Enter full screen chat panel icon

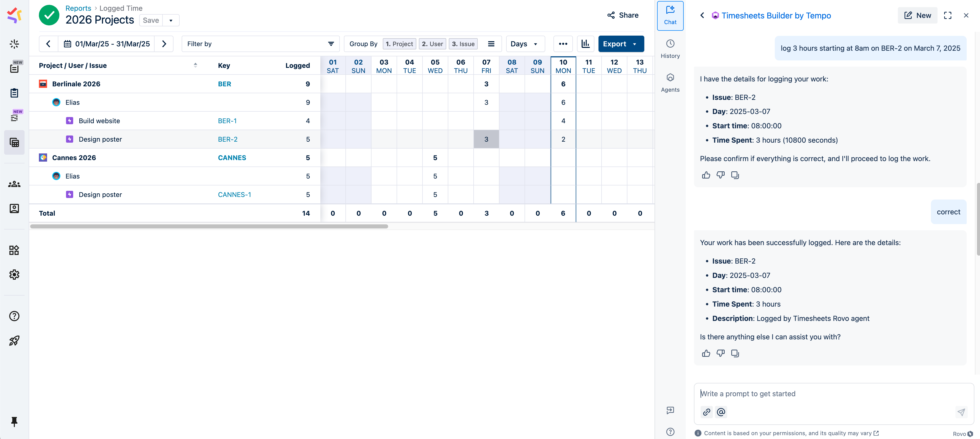click(947, 16)
